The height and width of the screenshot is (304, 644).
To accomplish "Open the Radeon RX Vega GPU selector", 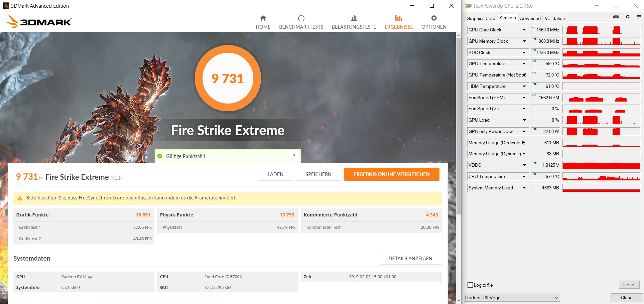I will [512, 298].
